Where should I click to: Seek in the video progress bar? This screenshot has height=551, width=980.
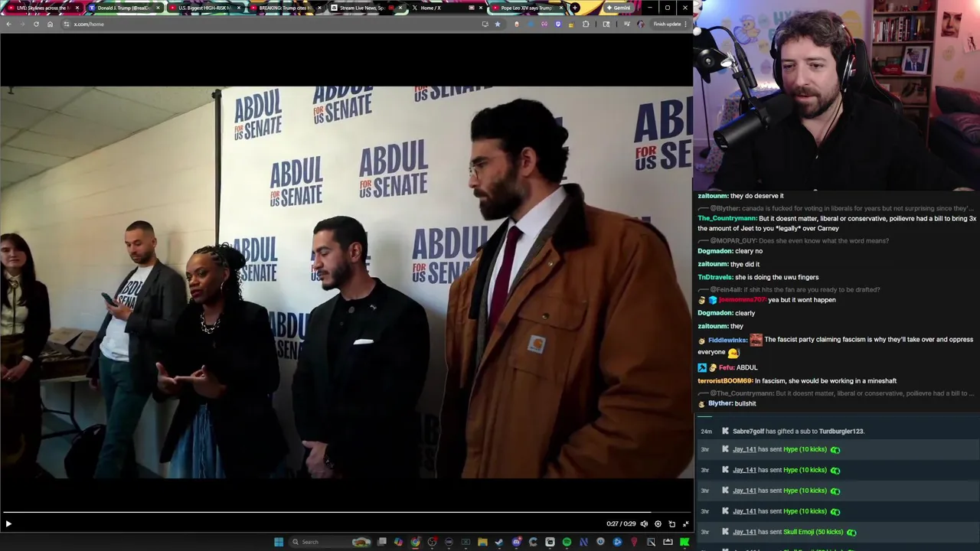(346, 512)
